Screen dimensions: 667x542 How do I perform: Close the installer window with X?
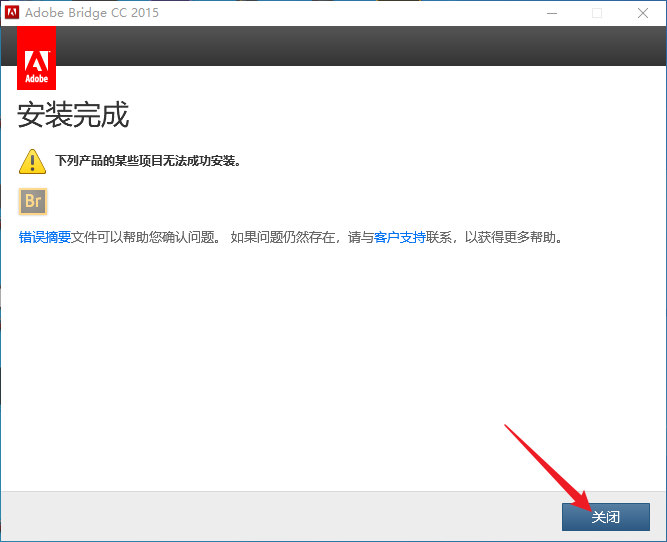click(x=643, y=13)
